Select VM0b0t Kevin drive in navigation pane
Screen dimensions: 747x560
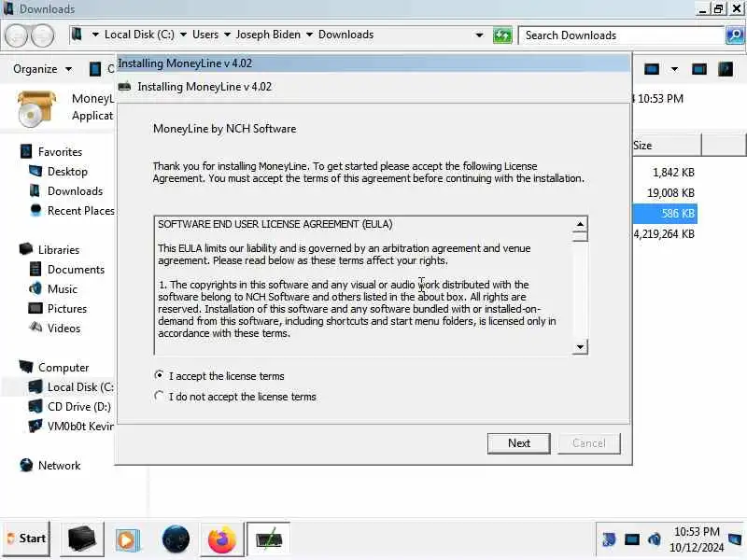click(80, 427)
